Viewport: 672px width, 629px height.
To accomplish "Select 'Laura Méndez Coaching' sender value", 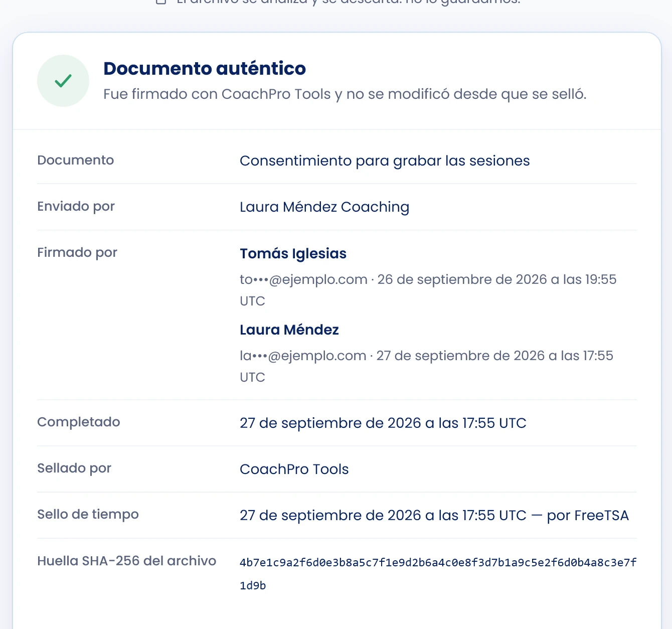I will [x=324, y=207].
